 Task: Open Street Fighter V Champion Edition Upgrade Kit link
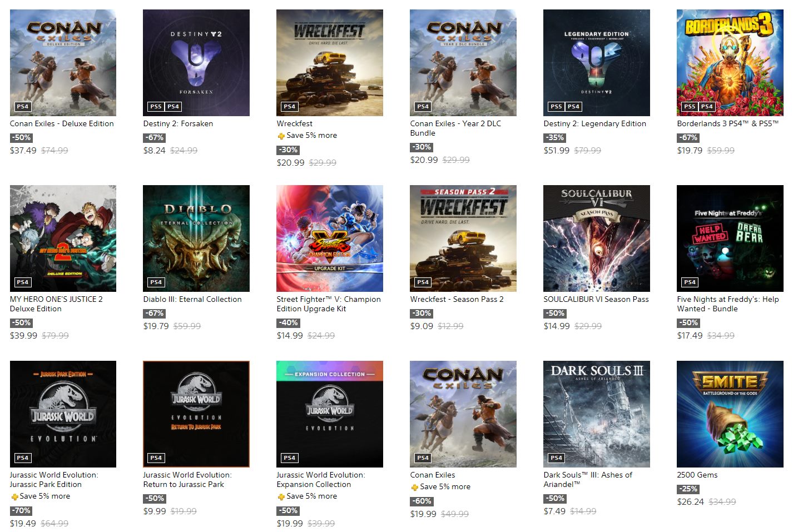click(329, 304)
